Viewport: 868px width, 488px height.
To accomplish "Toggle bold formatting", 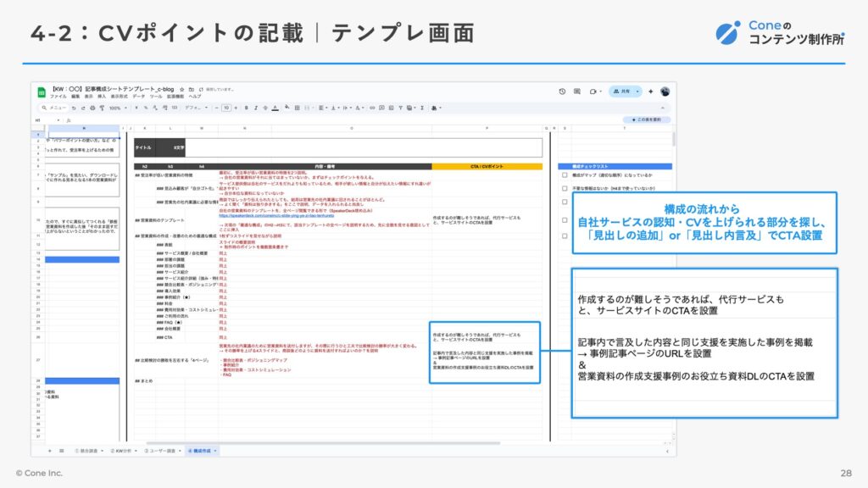I will coord(247,108).
